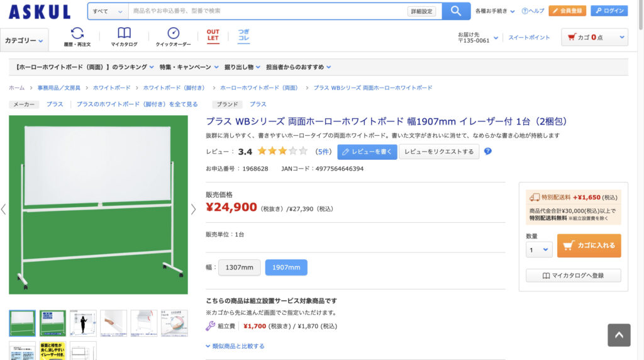Screen dimensions: 644x360
Task: Click the ASKUL logo
Action: tap(40, 12)
